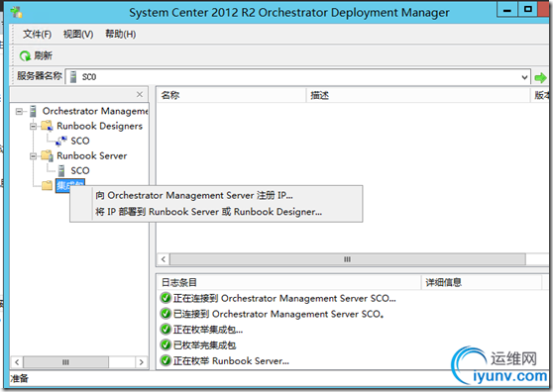This screenshot has width=553, height=392.
Task: Click the Runbook Server folder icon
Action: click(47, 155)
